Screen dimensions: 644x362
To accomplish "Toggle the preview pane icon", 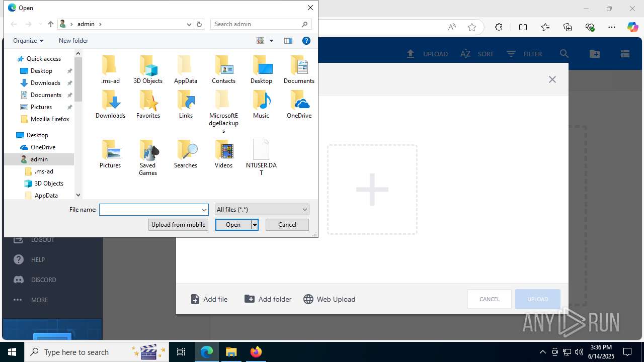I will pyautogui.click(x=288, y=41).
